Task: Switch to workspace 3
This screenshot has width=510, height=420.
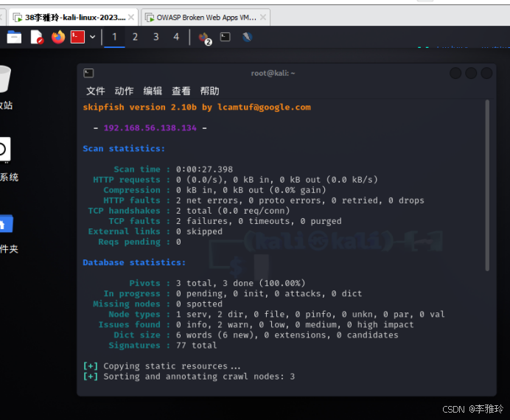Action: 156,37
